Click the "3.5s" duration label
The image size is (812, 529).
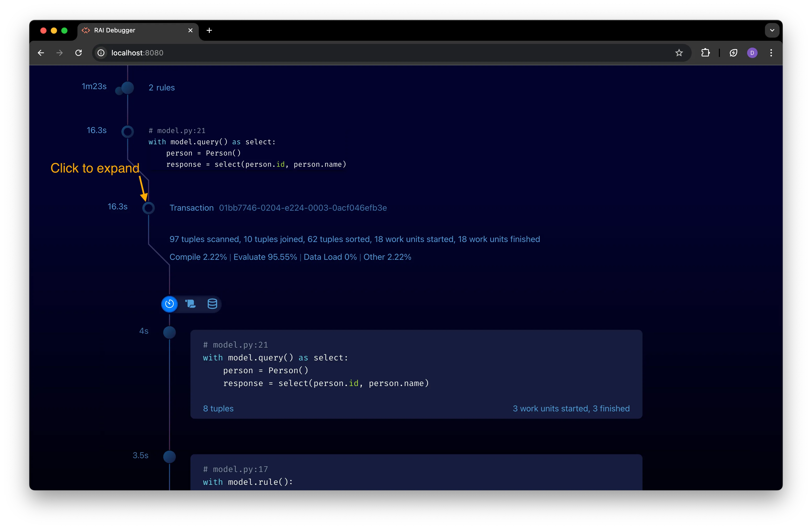coord(140,455)
